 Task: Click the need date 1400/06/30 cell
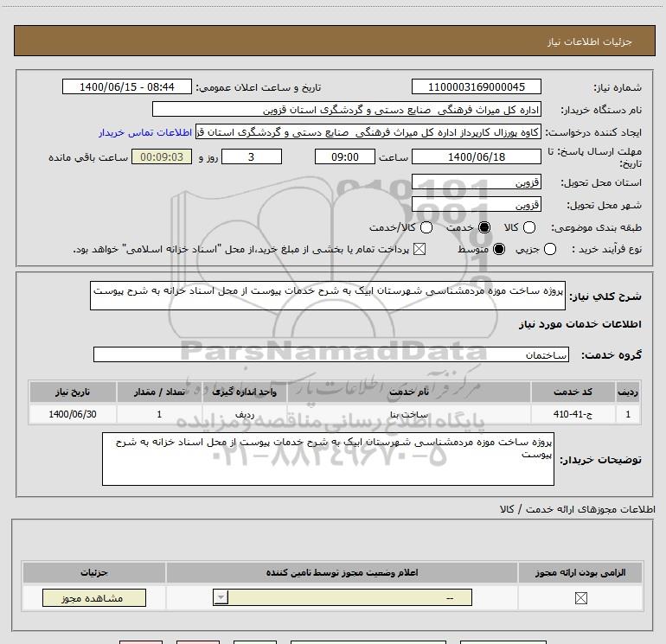pyautogui.click(x=73, y=414)
